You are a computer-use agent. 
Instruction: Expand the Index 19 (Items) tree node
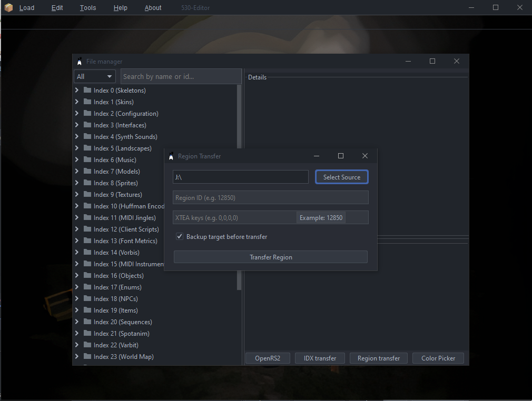[77, 310]
